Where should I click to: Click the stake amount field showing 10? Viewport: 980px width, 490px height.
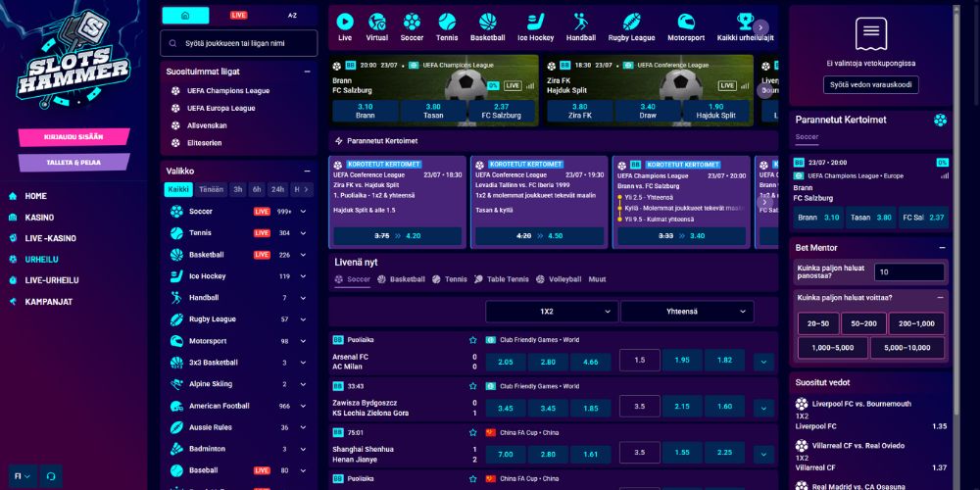point(909,272)
